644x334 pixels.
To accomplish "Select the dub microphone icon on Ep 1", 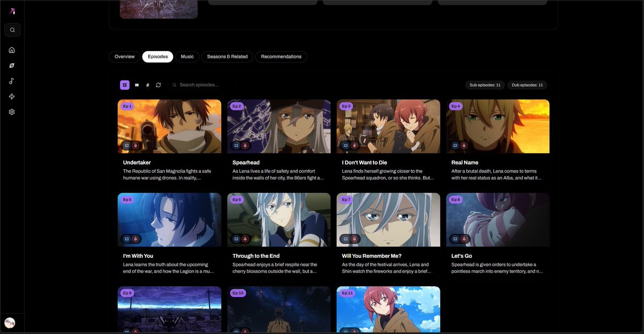I will coord(136,145).
